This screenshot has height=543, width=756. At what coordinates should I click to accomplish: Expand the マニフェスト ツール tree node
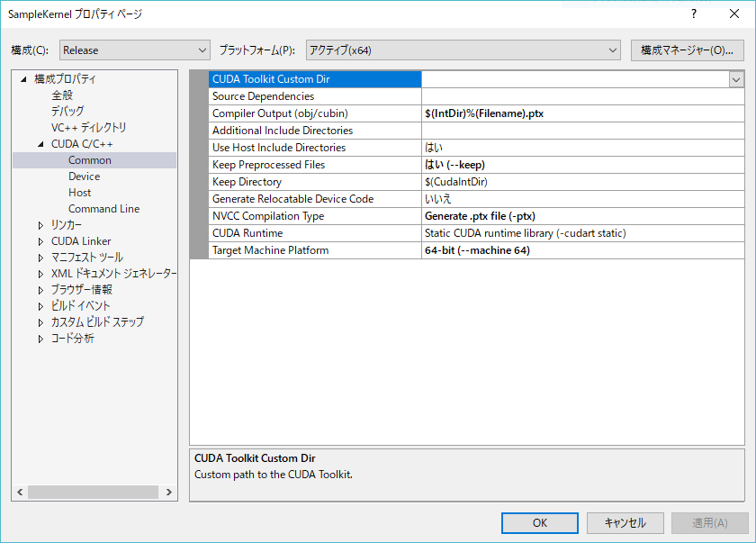(40, 258)
